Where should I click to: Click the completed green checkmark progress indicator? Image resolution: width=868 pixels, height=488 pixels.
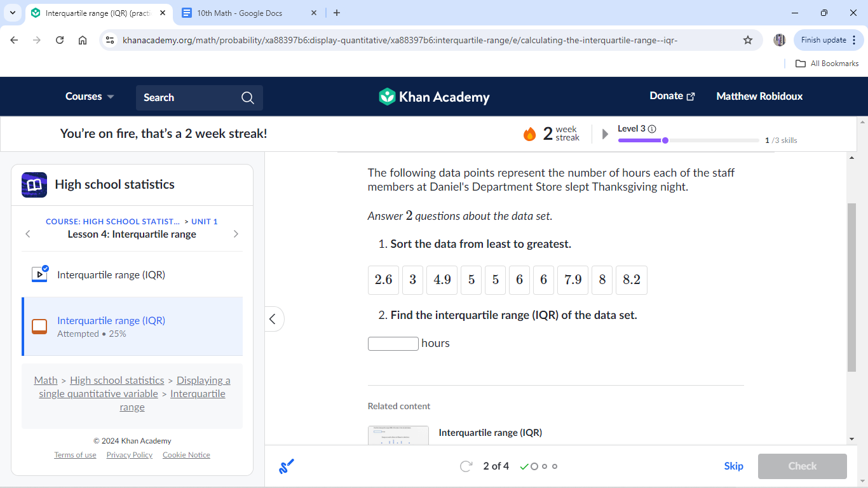click(524, 466)
